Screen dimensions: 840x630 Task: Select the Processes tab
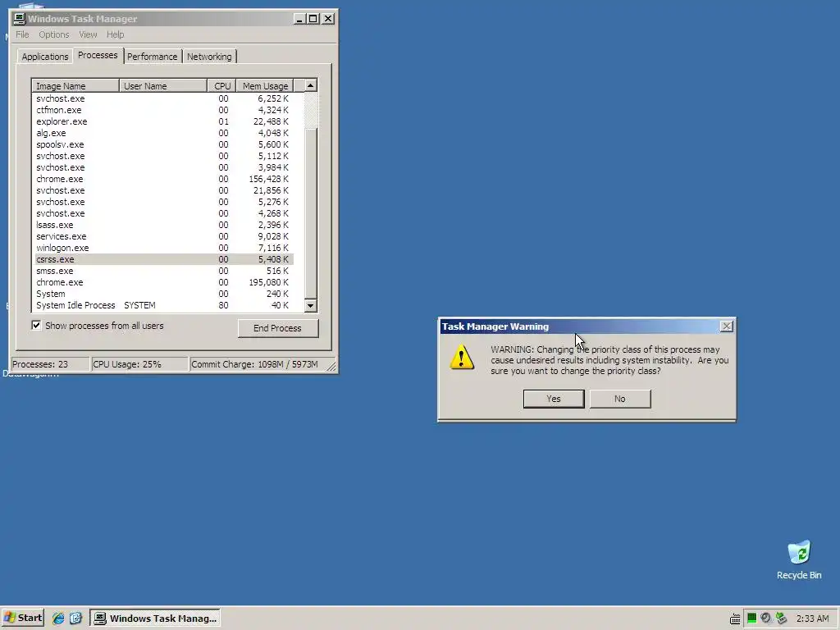pyautogui.click(x=98, y=55)
